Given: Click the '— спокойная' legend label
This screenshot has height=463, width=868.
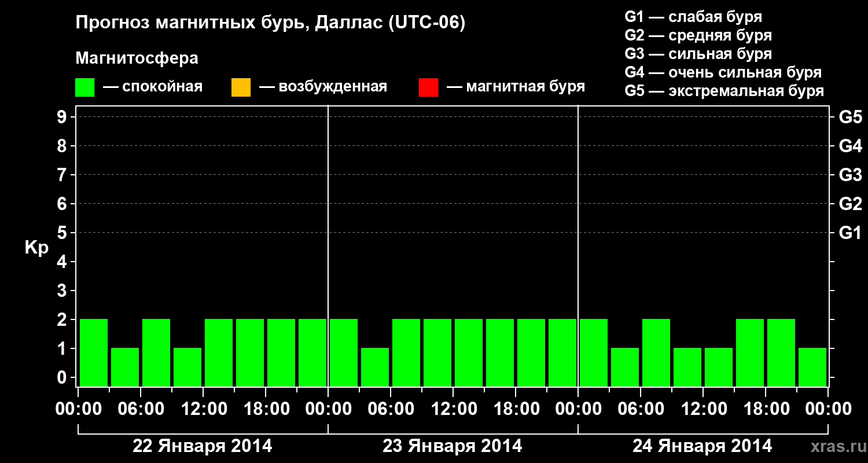Looking at the screenshot, I should pos(153,87).
